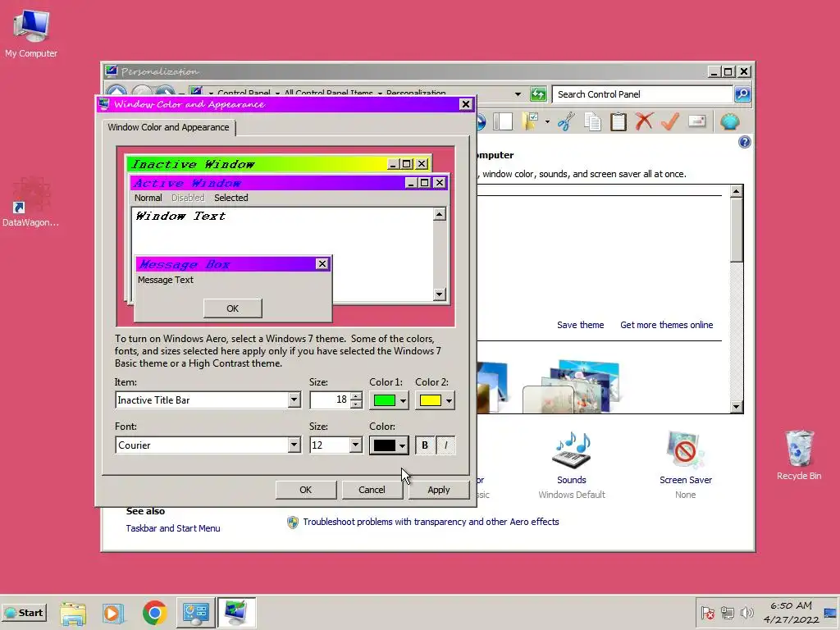Click the preview window scrollbar up arrow
This screenshot has height=630, width=840.
[440, 215]
